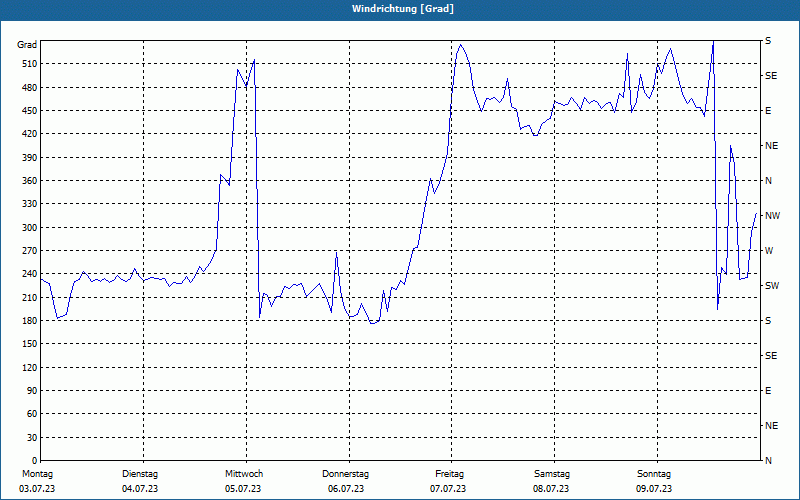The height and width of the screenshot is (500, 800).
Task: Pick the date 06.07.23
Action: pyautogui.click(x=346, y=489)
